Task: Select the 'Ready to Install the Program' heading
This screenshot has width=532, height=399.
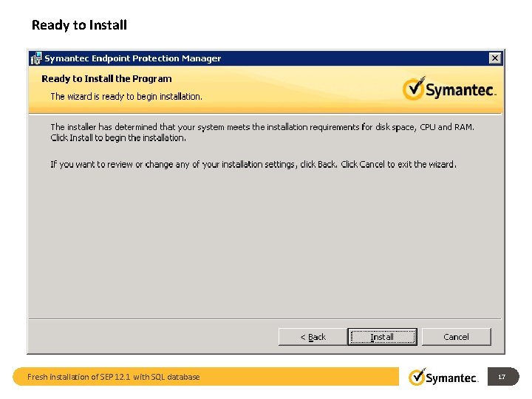Action: pos(106,79)
